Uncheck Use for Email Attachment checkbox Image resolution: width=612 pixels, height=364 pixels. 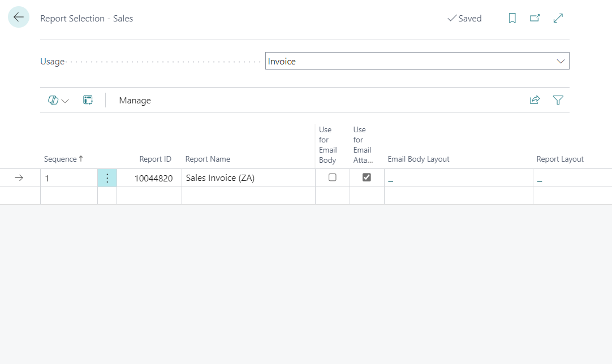pos(367,177)
